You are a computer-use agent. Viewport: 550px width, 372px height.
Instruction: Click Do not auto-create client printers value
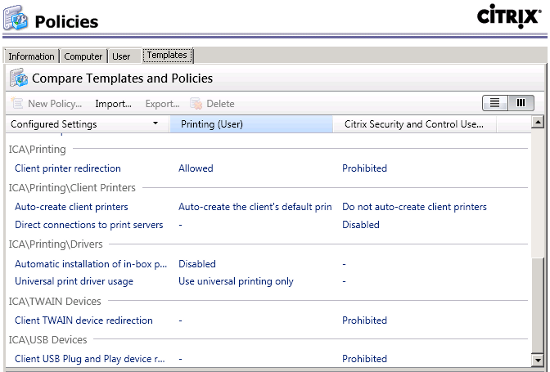coord(414,207)
